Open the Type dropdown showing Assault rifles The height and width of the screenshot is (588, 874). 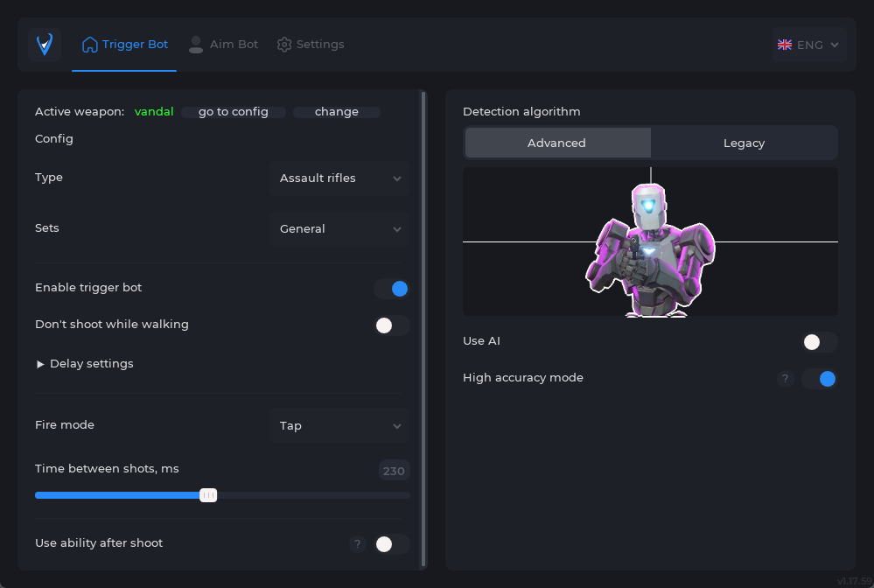pyautogui.click(x=339, y=178)
